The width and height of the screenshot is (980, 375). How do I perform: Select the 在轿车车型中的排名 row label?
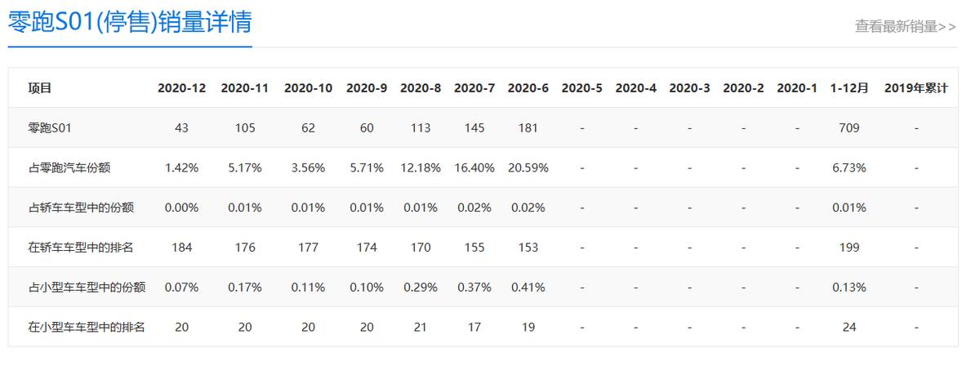(x=81, y=248)
